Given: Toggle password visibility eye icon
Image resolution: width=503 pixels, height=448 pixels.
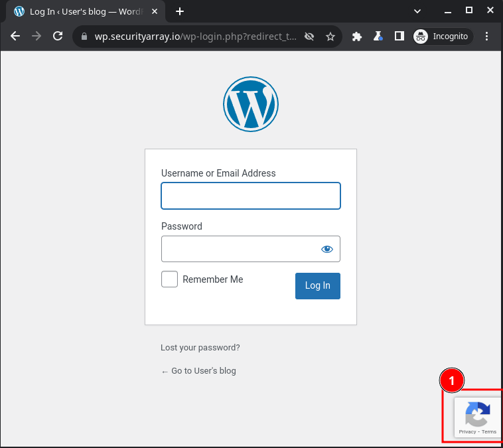Looking at the screenshot, I should (x=326, y=249).
